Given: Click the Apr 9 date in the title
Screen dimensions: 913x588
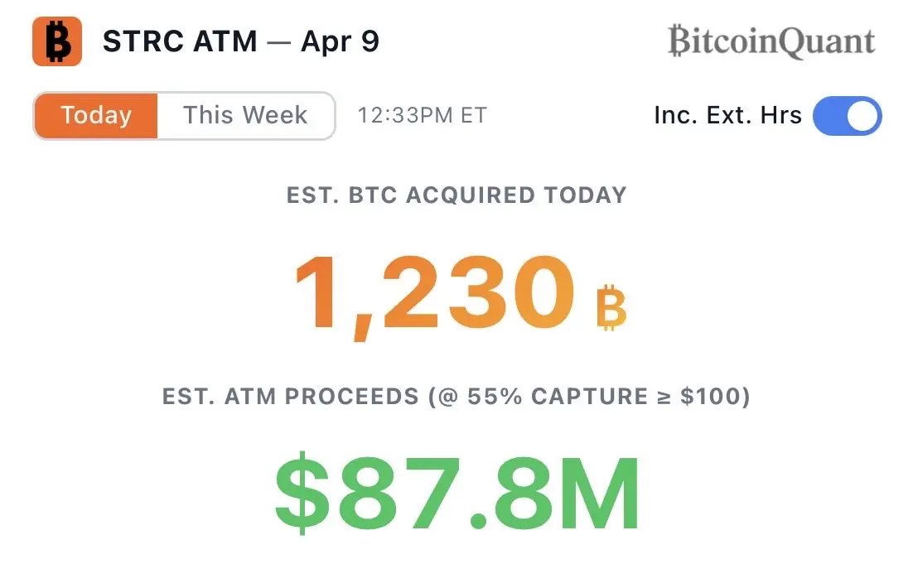Looking at the screenshot, I should tap(340, 41).
